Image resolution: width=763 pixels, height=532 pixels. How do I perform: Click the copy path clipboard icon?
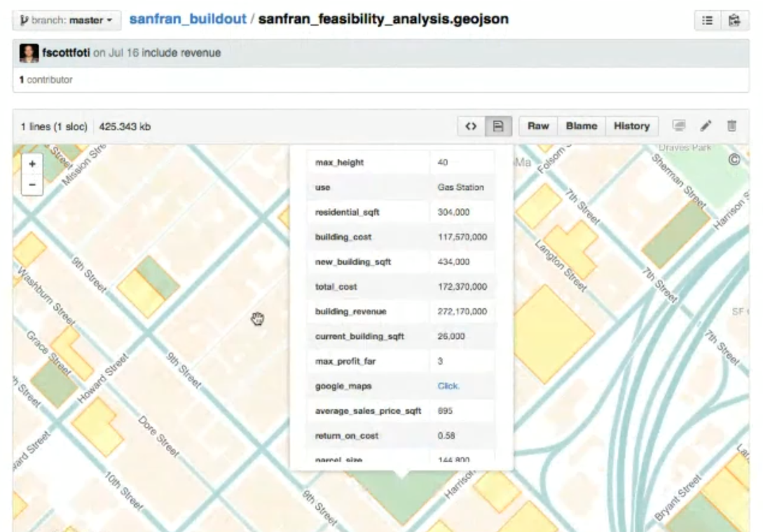[734, 20]
